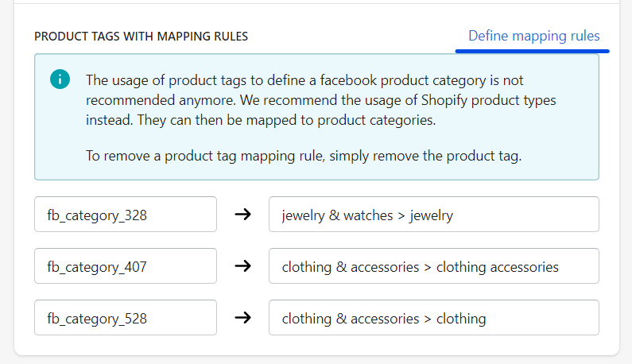
Task: Click the clothing accessories category field
Action: 434,265
